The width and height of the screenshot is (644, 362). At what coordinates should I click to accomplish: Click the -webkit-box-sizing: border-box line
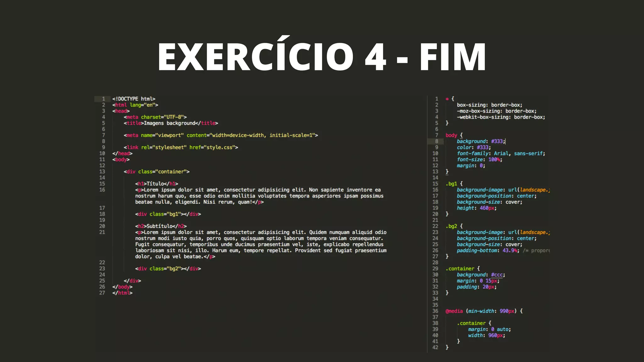pos(501,117)
